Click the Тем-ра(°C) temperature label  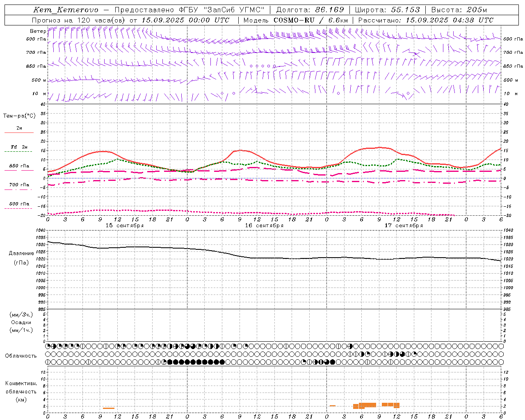coord(19,116)
